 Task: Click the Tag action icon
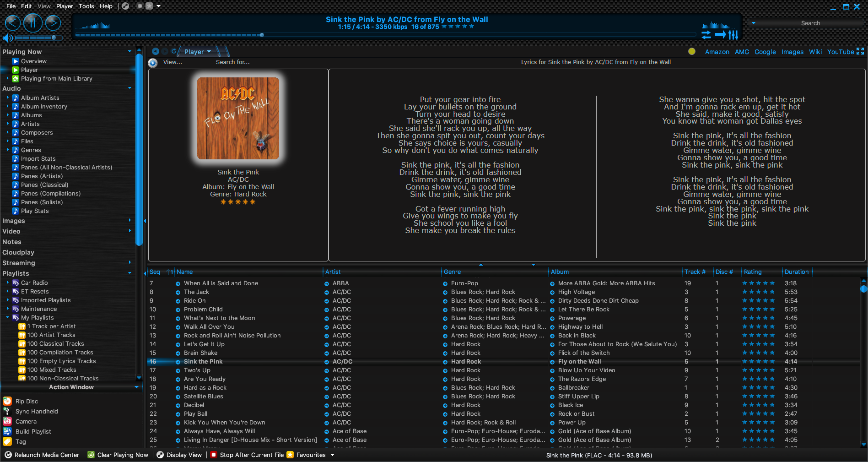[x=7, y=441]
